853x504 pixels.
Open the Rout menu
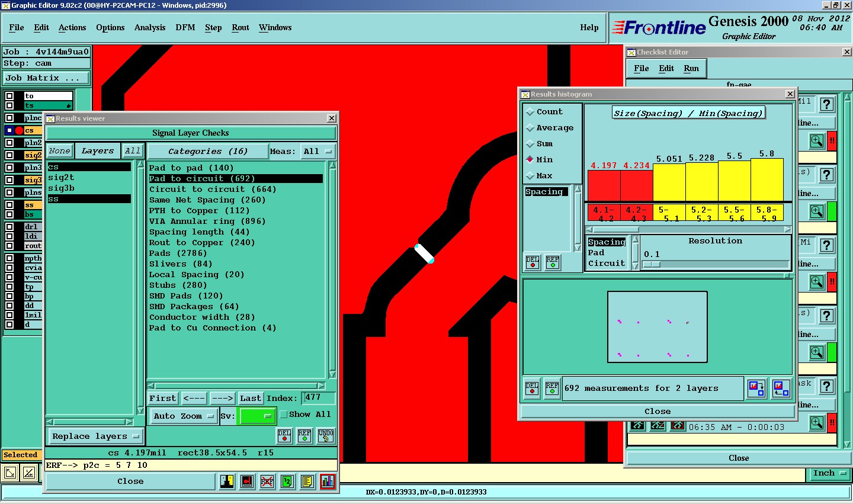pyautogui.click(x=240, y=28)
